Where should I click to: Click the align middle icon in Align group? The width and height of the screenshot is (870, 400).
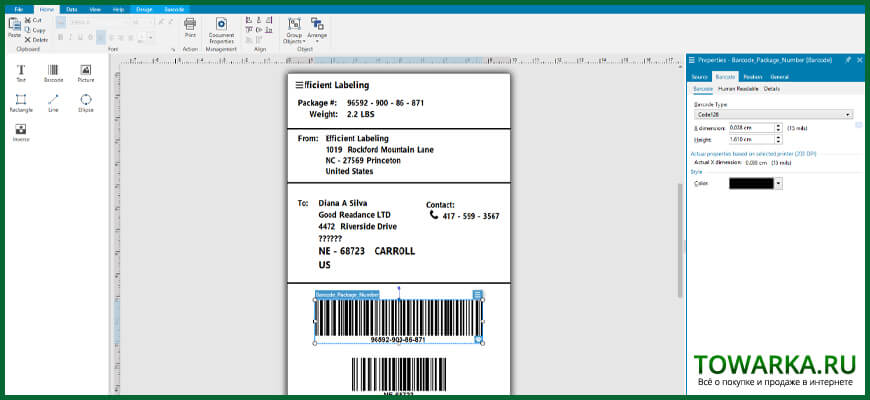pos(259,30)
